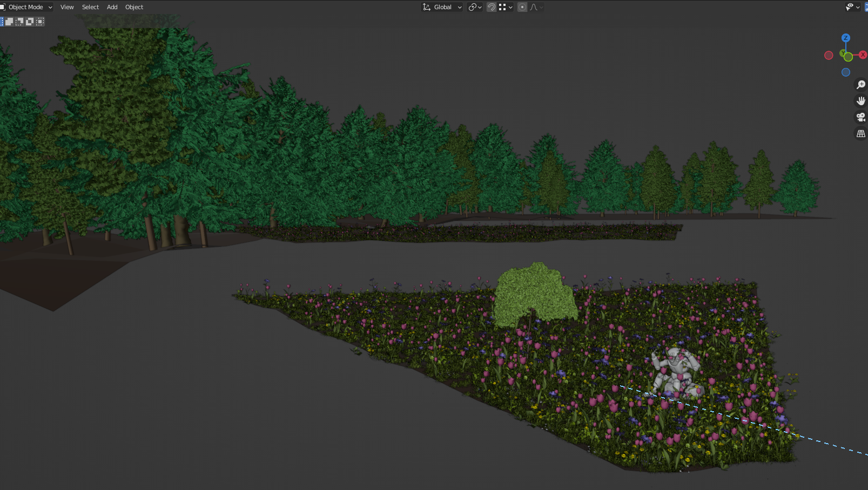
Task: Open the Global transform orientation dropdown
Action: click(442, 7)
